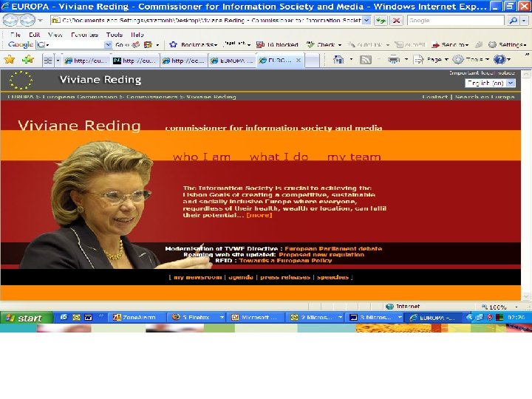The height and width of the screenshot is (399, 532).
Task: Click the Send to toolbar button
Action: click(450, 45)
